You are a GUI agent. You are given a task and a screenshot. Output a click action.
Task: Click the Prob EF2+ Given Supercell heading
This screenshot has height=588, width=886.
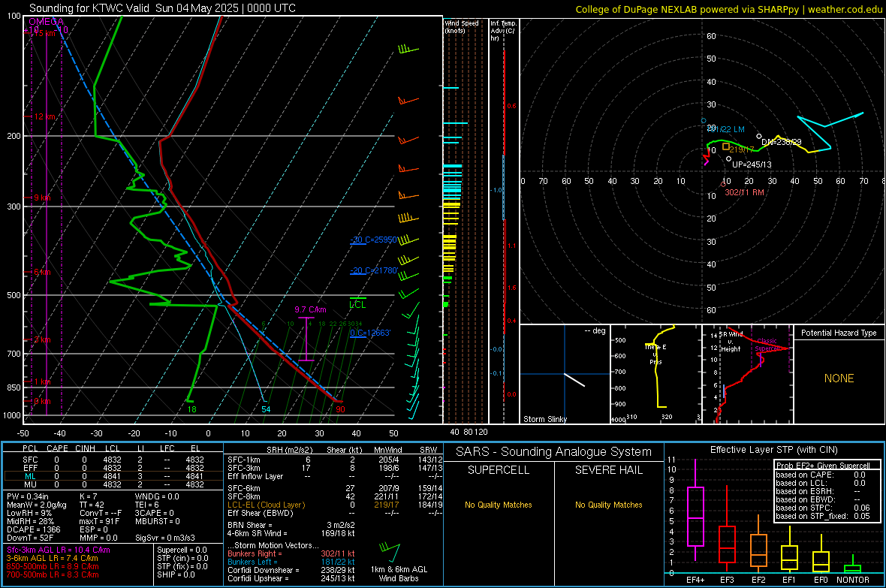[x=823, y=466]
